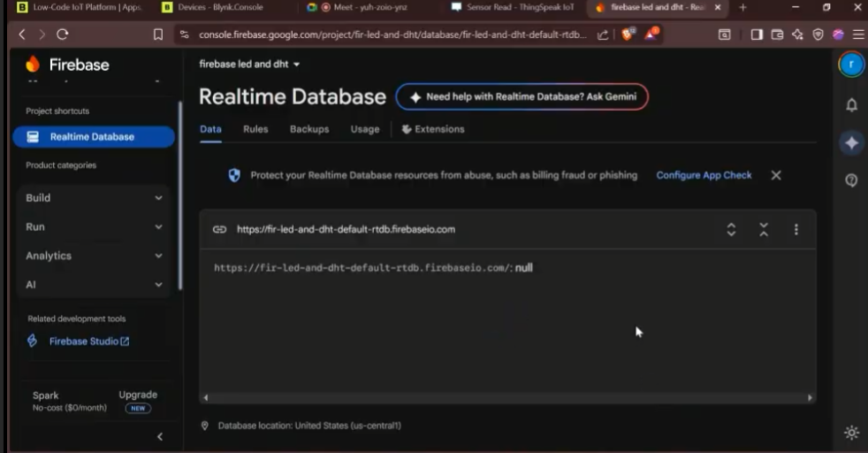The height and width of the screenshot is (453, 868).
Task: Click the Configure App Check link
Action: pos(704,175)
